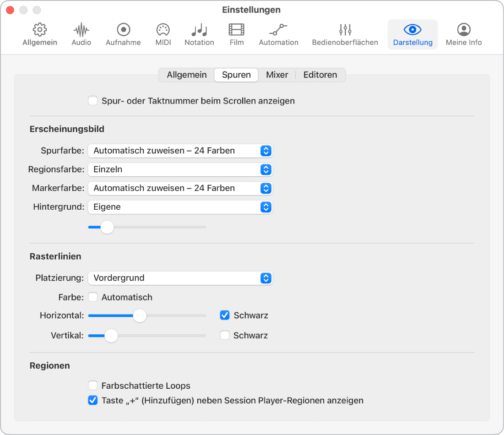Click the Horizontal grid line slider knob
The width and height of the screenshot is (504, 435).
[x=140, y=316]
